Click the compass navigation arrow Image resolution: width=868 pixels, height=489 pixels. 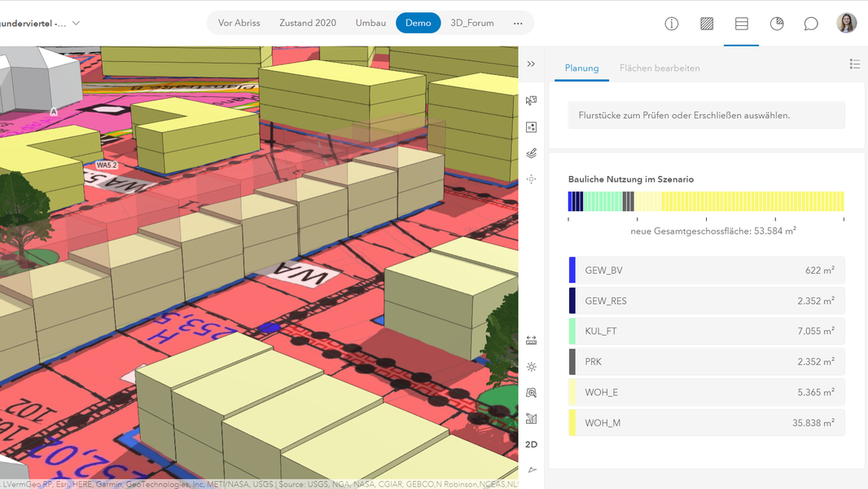[532, 470]
